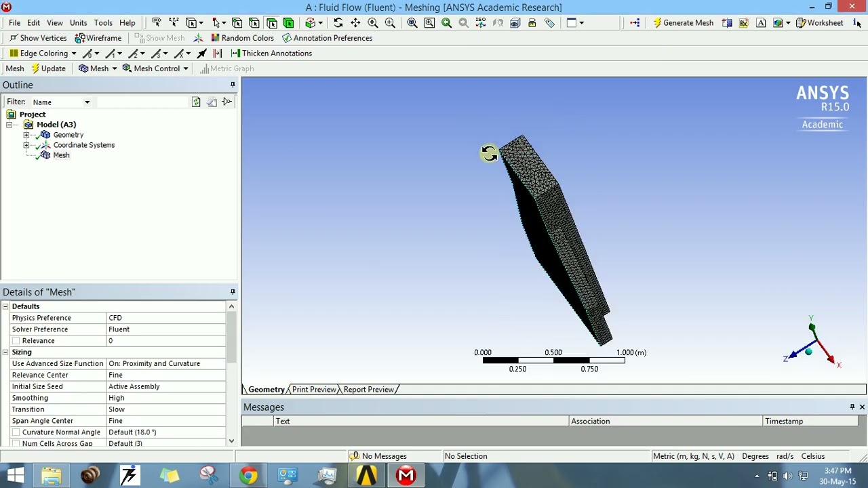Collapse the Sizing section
Screen dimensions: 868x488
pyautogui.click(x=5, y=352)
